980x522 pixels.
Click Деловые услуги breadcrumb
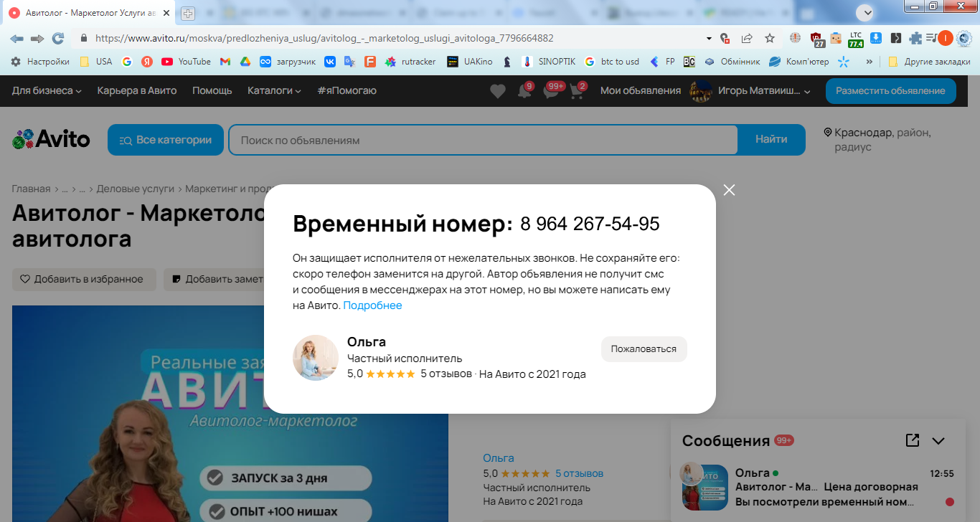point(136,189)
